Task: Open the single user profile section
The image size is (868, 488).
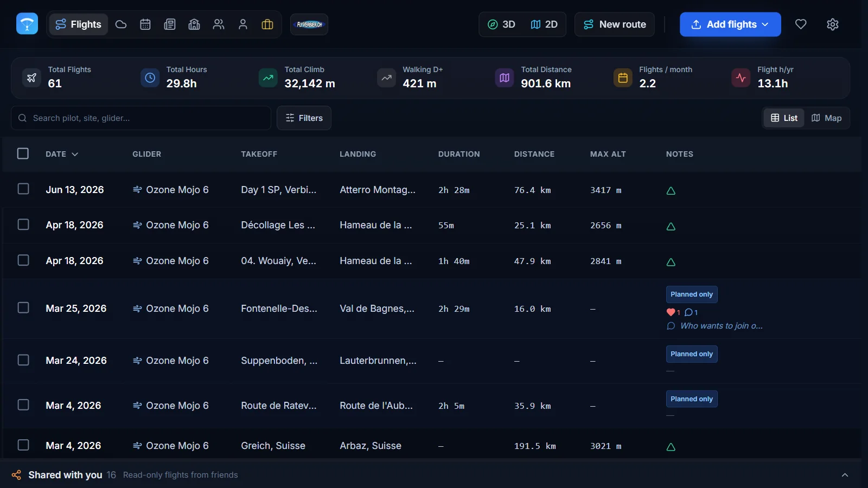Action: coord(243,24)
